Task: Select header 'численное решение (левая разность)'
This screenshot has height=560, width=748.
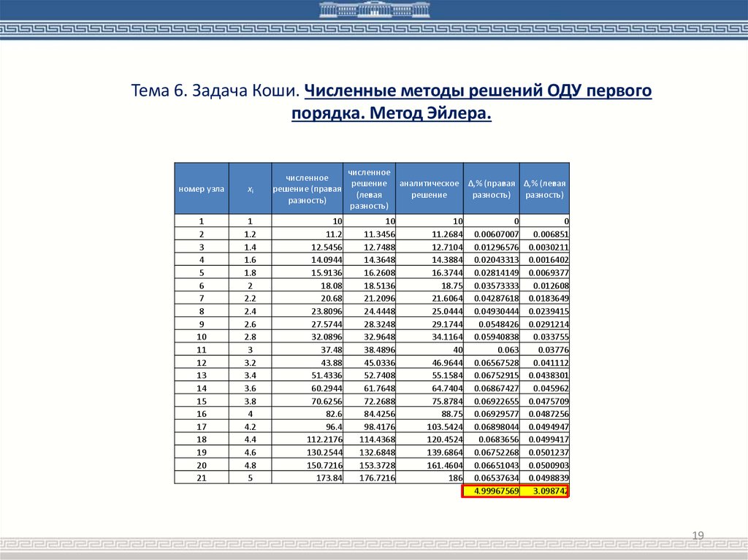Action: coord(369,188)
